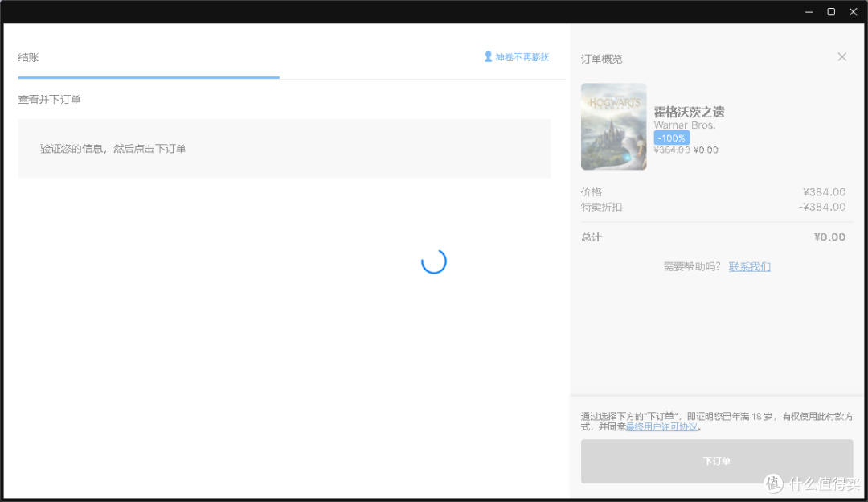Viewport: 868px width, 502px height.
Task: Click the user profile icon beside the account name
Action: pyautogui.click(x=489, y=56)
